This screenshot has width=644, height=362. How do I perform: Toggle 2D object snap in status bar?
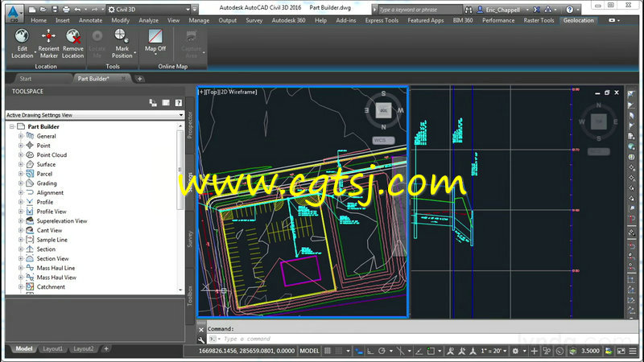[431, 351]
